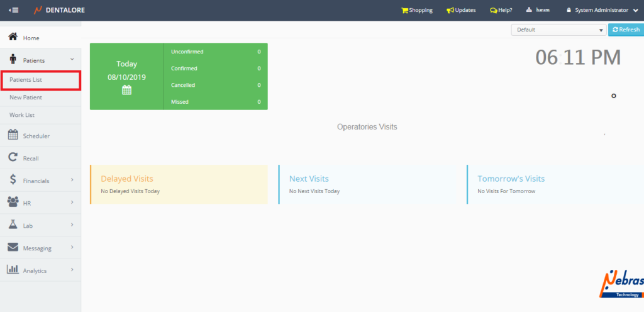This screenshot has width=644, height=312.
Task: Click the calendar icon under Today's date
Action: 126,90
